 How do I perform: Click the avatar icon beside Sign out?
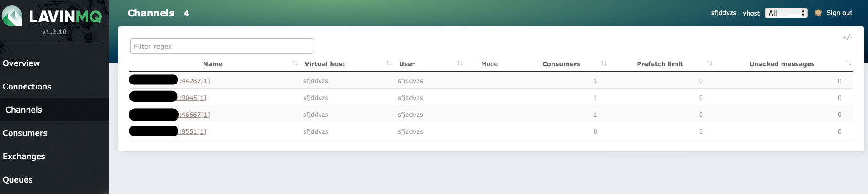819,13
